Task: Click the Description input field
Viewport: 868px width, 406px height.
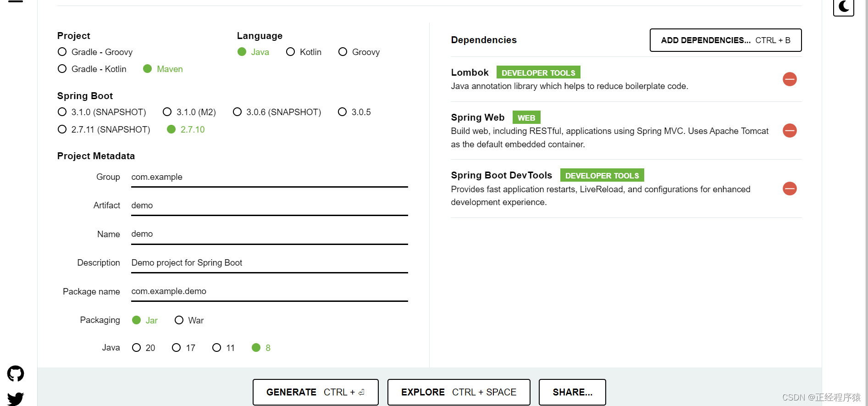Action: coord(270,263)
